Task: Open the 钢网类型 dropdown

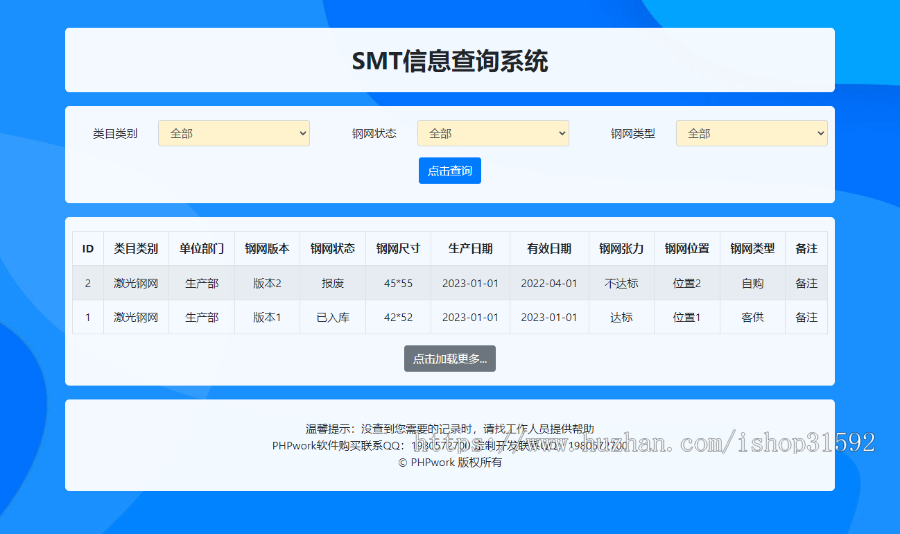Action: click(751, 133)
